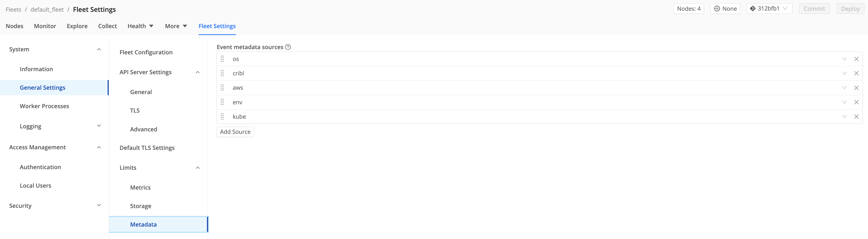Screen dimensions: 868x239
Task: Go to default_fleet breadcrumb link
Action: tap(47, 10)
